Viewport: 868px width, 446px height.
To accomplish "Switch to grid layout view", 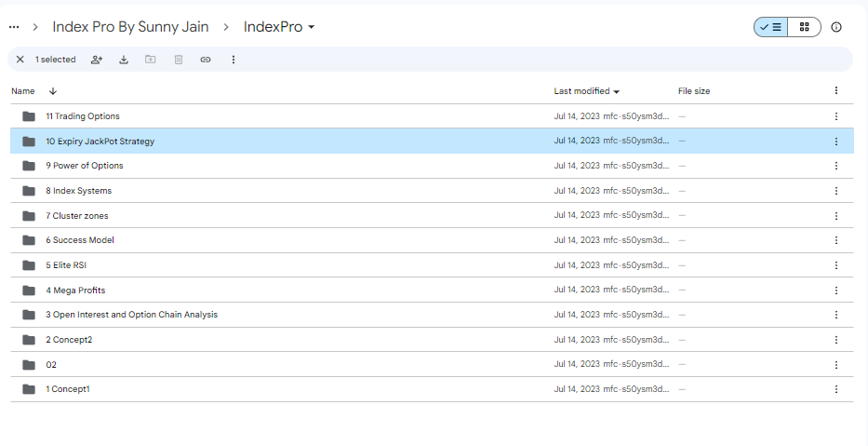I will click(804, 27).
